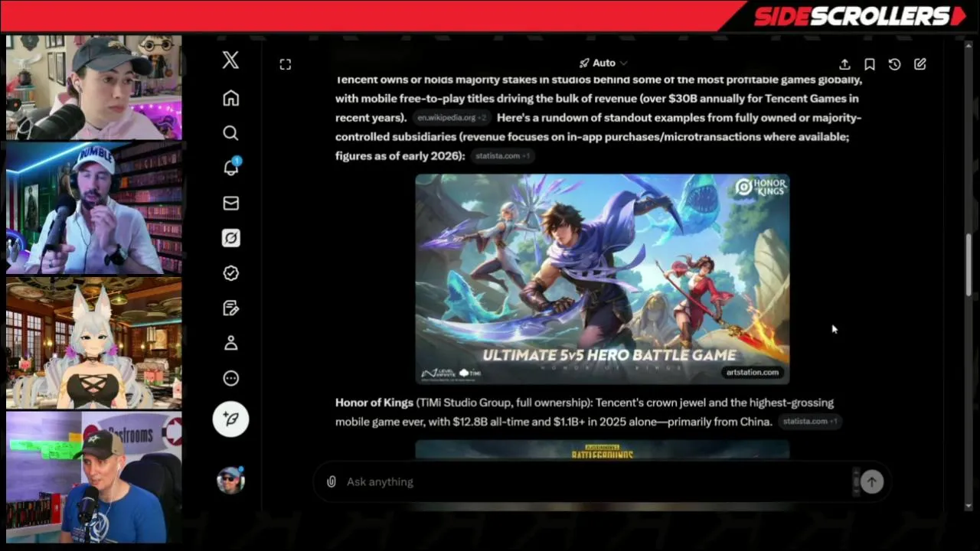980x551 pixels.
Task: Open Search via magnifier icon
Action: click(230, 133)
